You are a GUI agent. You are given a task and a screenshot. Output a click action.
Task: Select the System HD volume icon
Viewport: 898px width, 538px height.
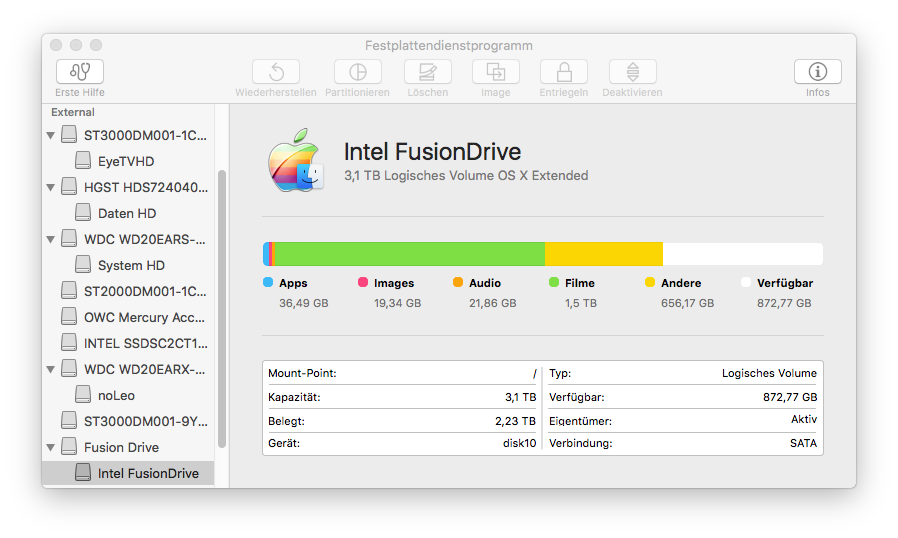83,265
